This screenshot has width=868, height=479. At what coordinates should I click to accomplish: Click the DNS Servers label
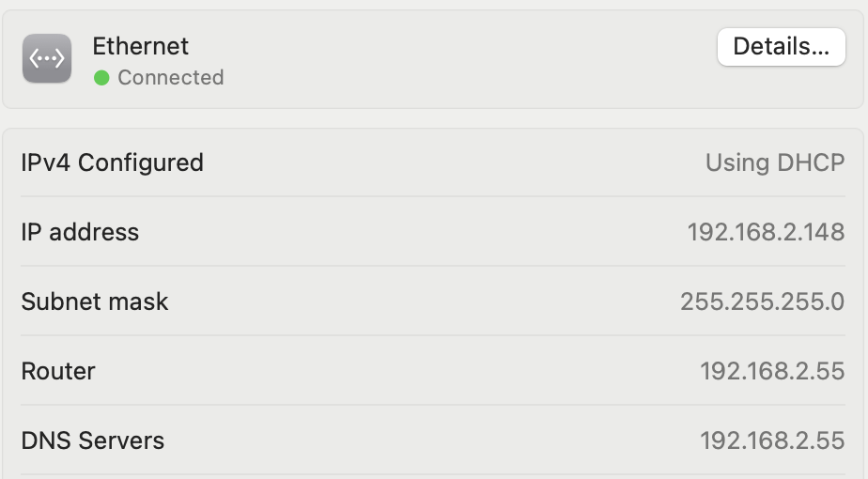click(x=93, y=440)
